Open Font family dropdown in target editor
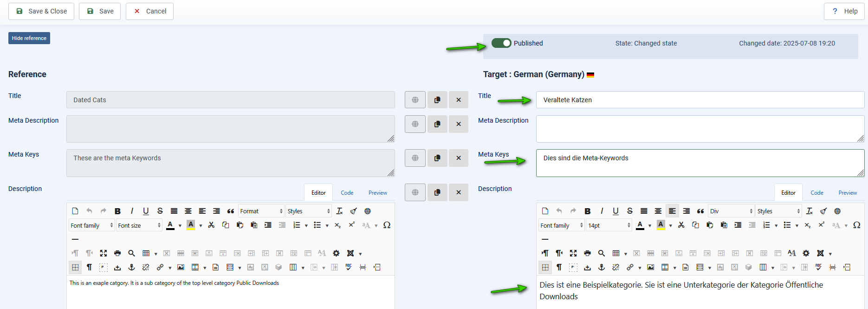The image size is (868, 309). 562,225
